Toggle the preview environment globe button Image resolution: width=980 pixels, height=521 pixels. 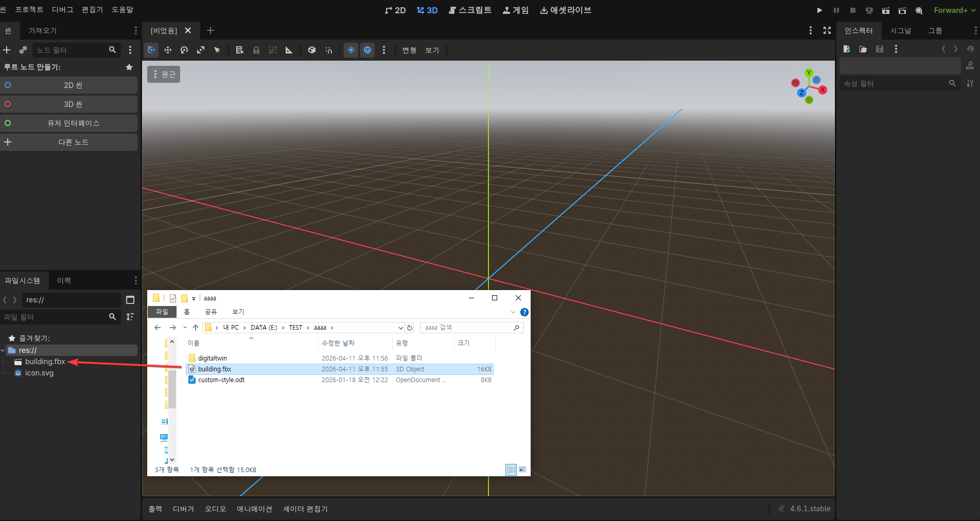coord(367,50)
